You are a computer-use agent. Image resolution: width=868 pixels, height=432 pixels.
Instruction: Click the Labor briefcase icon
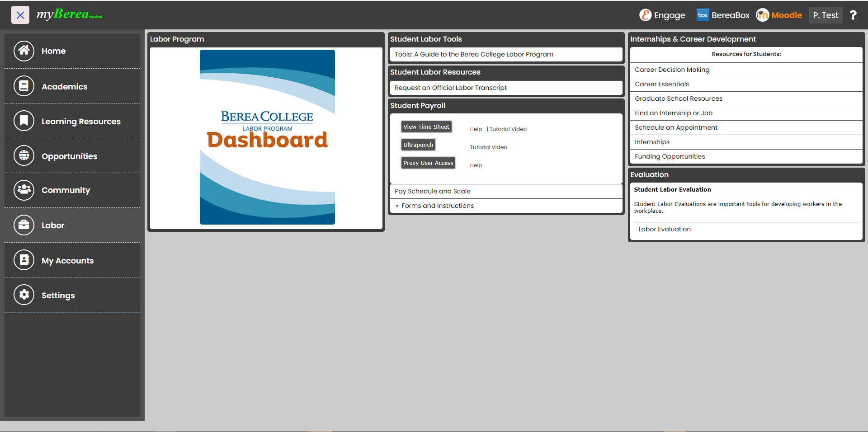[x=24, y=225]
